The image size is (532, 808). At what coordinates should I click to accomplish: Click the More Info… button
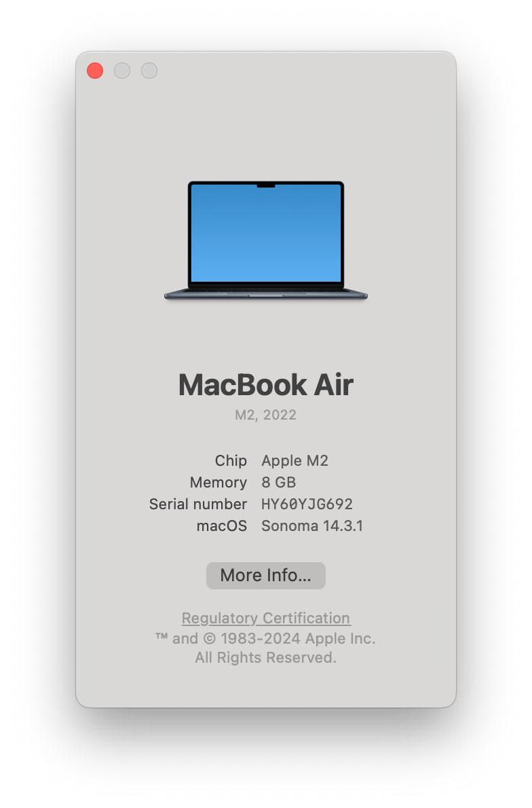265,575
